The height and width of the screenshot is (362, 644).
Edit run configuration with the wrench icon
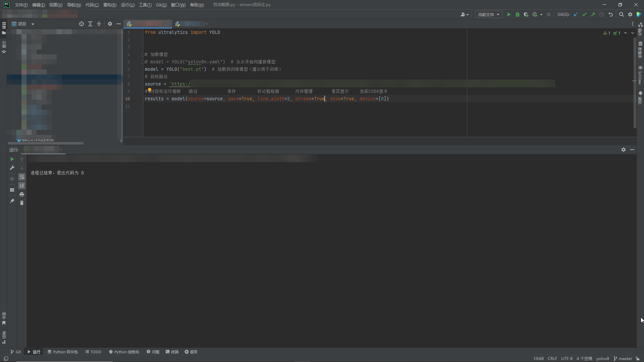(x=12, y=168)
